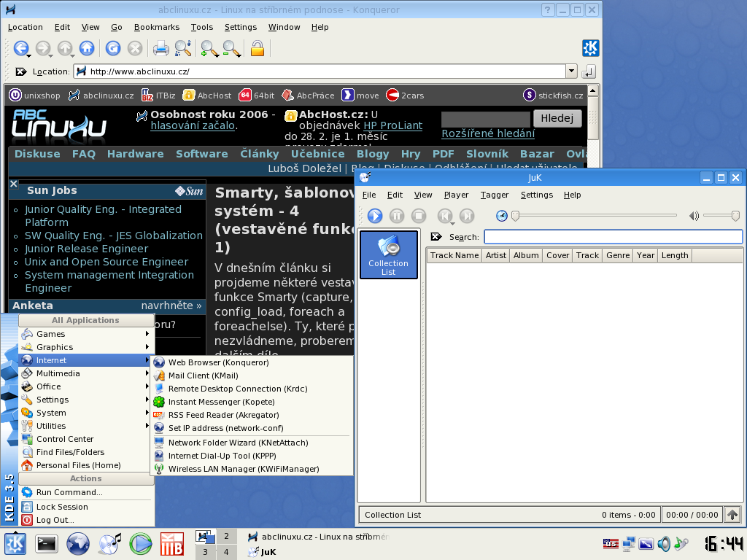747x560 pixels.
Task: Select Collection List in JuK sidebar
Action: pos(389,254)
